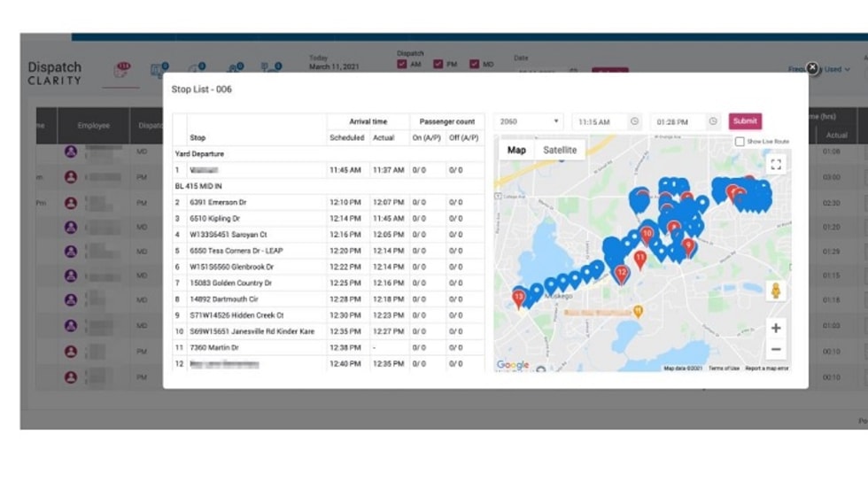The image size is (868, 489).
Task: Switch to Map view tab
Action: [x=516, y=150]
